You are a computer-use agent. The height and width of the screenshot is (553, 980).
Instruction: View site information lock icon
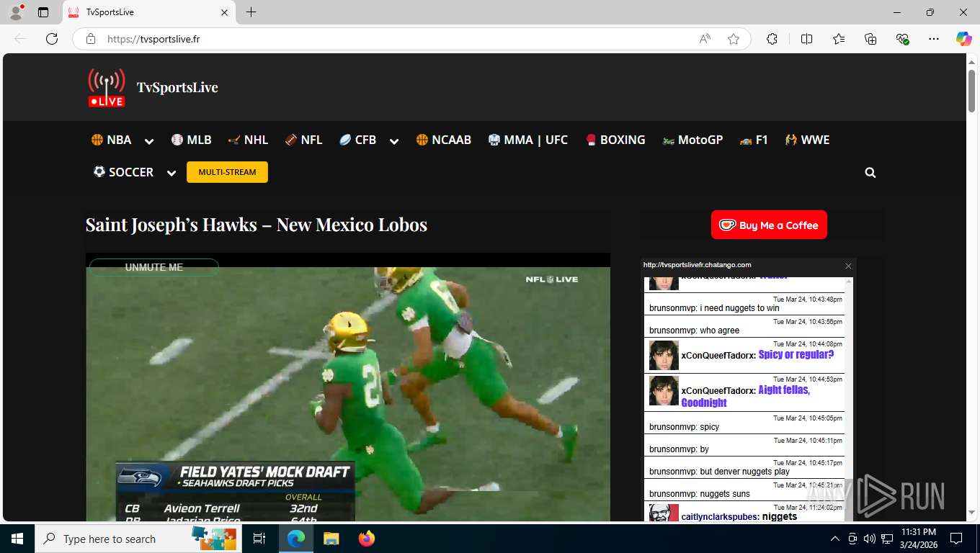click(x=91, y=39)
